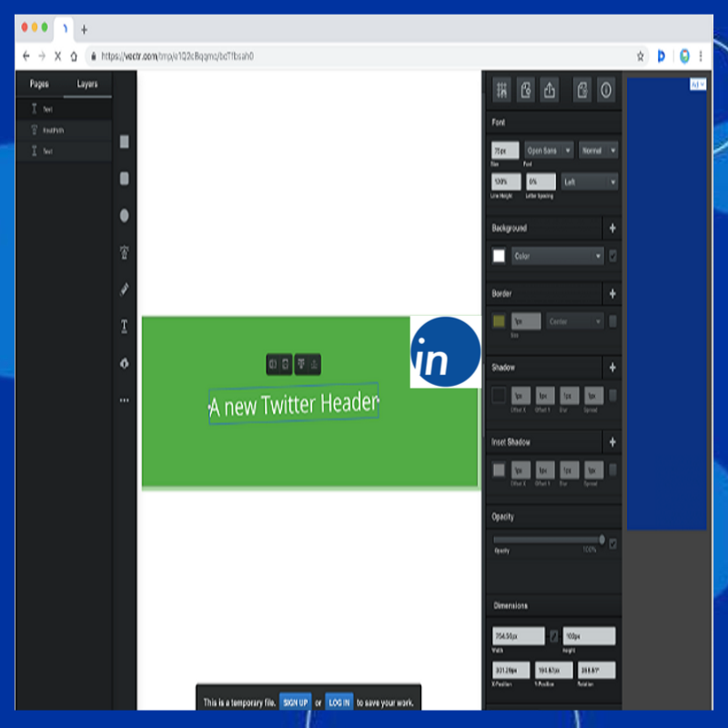The height and width of the screenshot is (728, 728).
Task: Open a new browser tab with plus
Action: pos(84,30)
